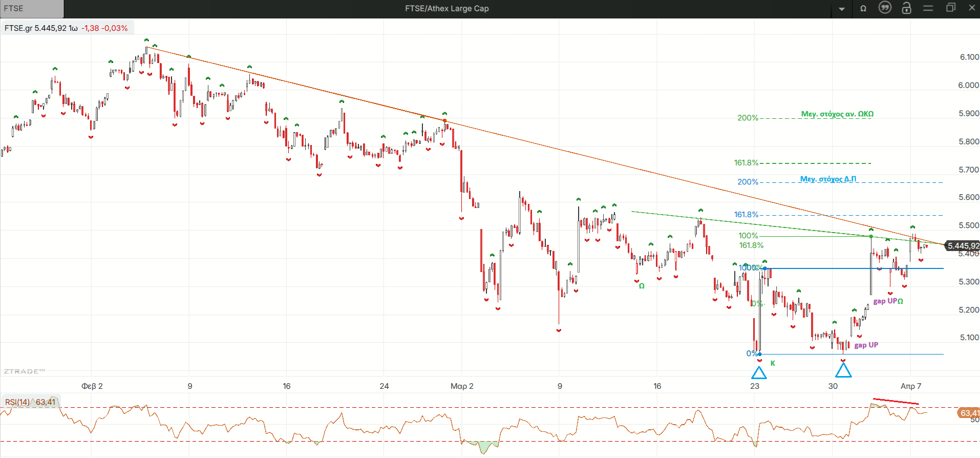Click the green K annotation letter
Viewport: 980px width, 458px height.
(773, 363)
